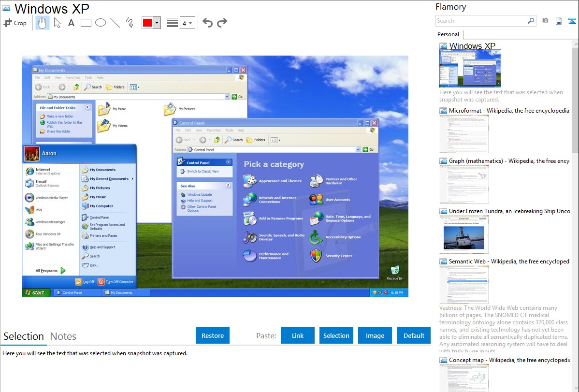This screenshot has height=392, width=579.
Task: Click the red annotation color swatch
Action: 147,23
